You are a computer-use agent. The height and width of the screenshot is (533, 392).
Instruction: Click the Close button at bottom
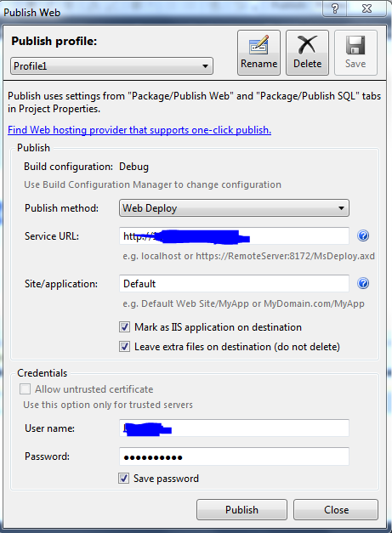(x=336, y=509)
